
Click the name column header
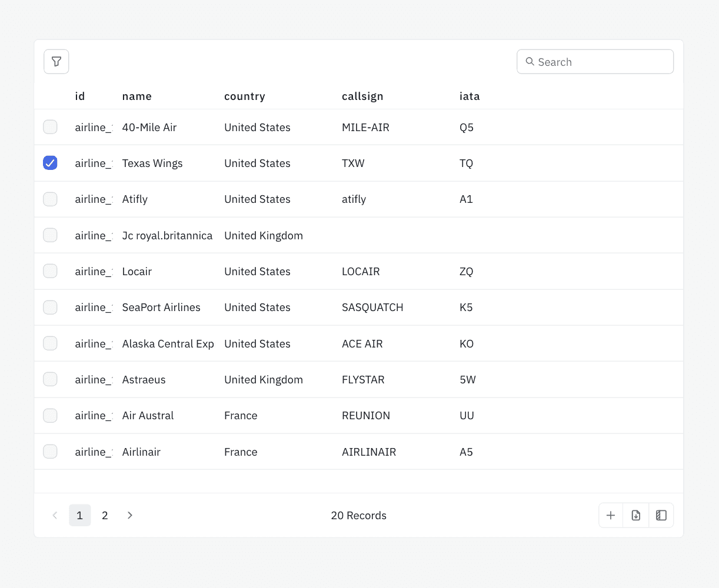point(137,96)
